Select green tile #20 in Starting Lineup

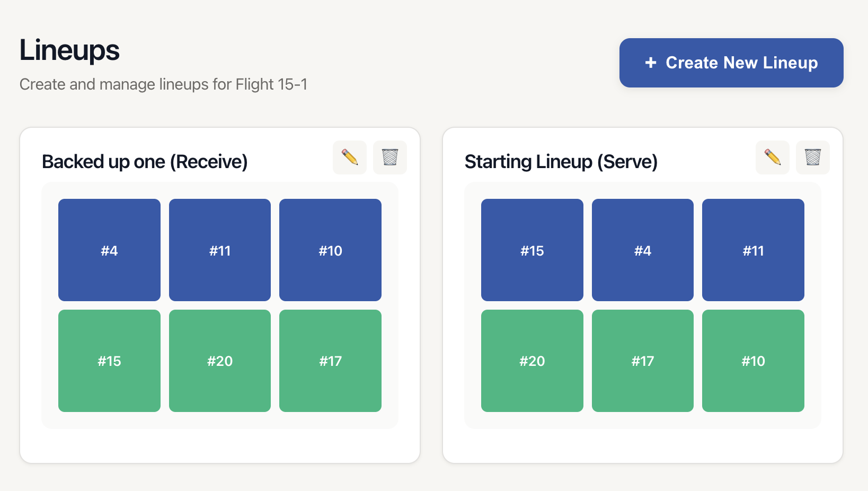[532, 361]
